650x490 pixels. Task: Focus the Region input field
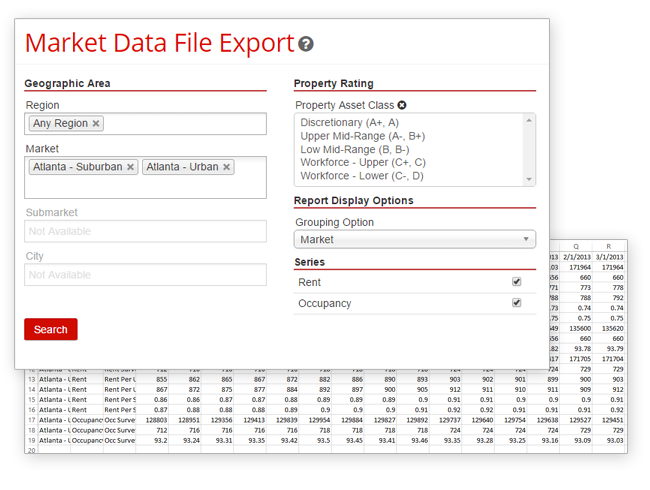[x=146, y=124]
